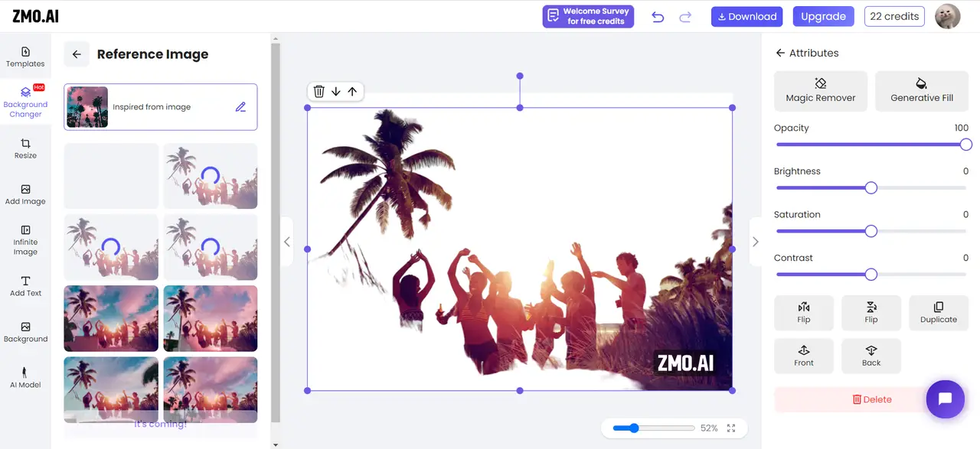Click the left panel scrollbar
The height and width of the screenshot is (449, 980).
276,233
